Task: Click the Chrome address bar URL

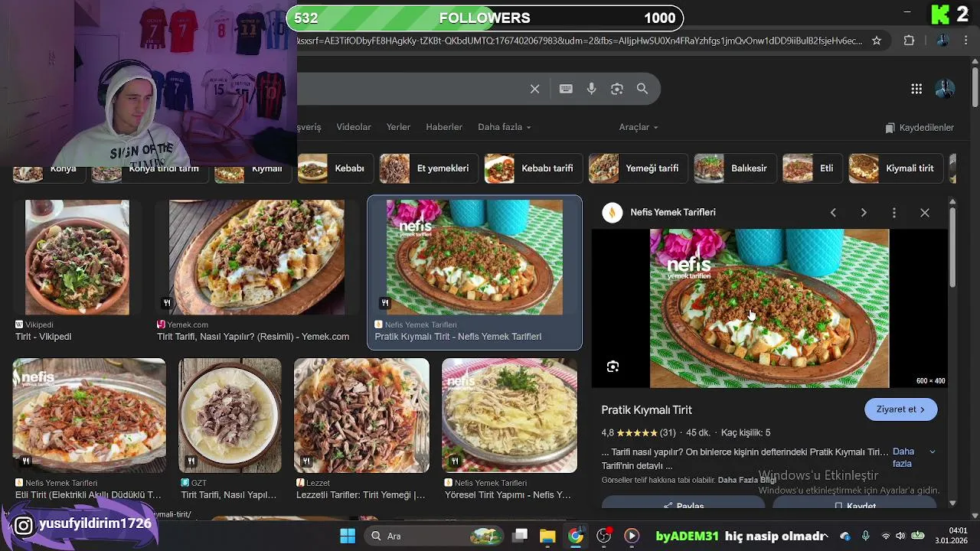Action: (x=580, y=41)
